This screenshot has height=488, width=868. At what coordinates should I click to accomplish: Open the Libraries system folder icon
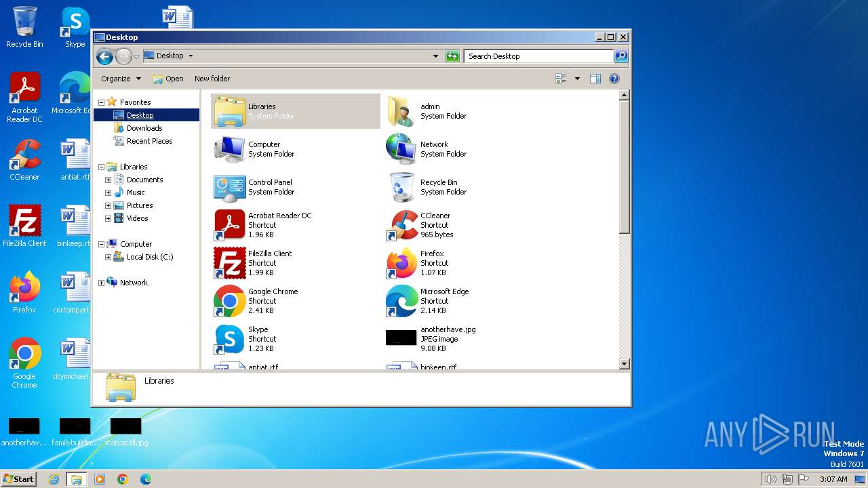pos(230,111)
